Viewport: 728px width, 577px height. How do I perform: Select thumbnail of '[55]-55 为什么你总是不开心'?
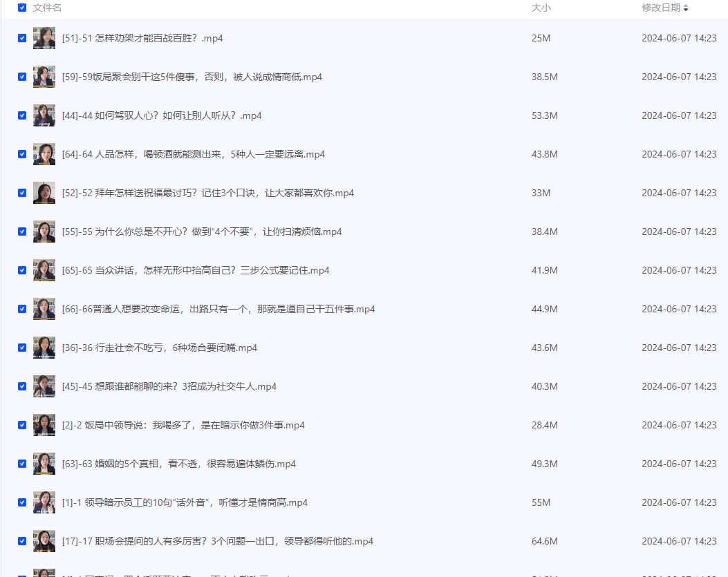[x=44, y=231]
